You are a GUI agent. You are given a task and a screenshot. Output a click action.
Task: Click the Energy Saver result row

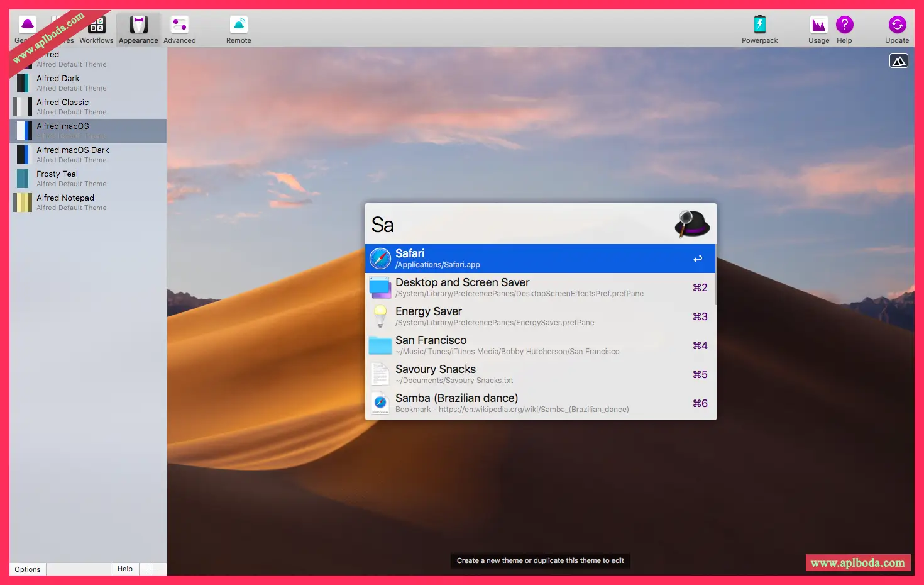point(541,316)
